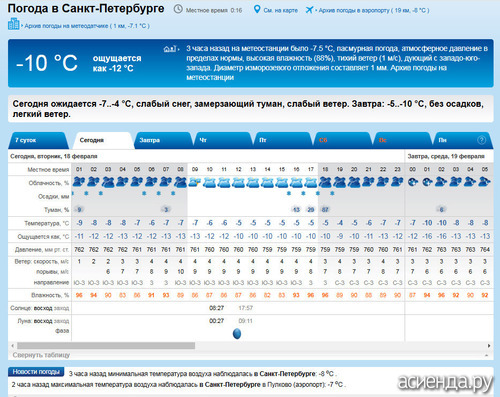This screenshot has width=500, height=397.
Task: Click the map pin location icon
Action: point(257,9)
